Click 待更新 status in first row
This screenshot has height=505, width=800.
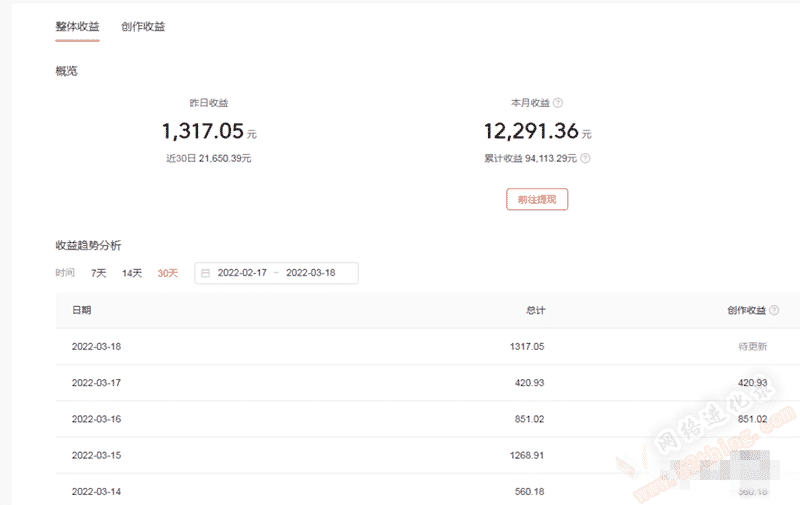coord(753,346)
